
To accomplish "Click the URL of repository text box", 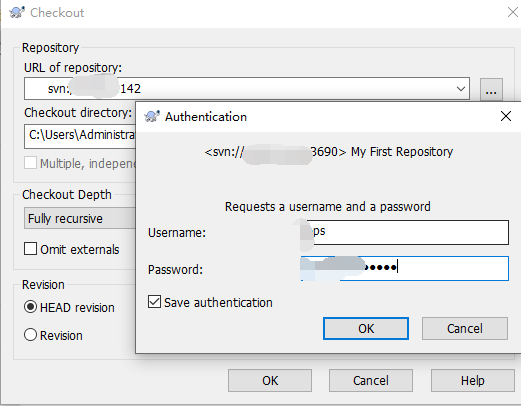I will pos(247,89).
